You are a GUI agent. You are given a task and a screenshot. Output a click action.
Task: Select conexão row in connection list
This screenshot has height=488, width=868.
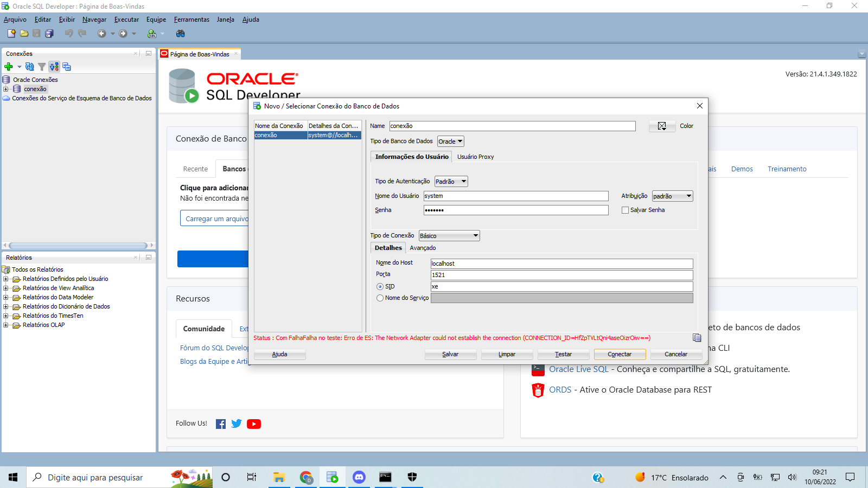[308, 135]
